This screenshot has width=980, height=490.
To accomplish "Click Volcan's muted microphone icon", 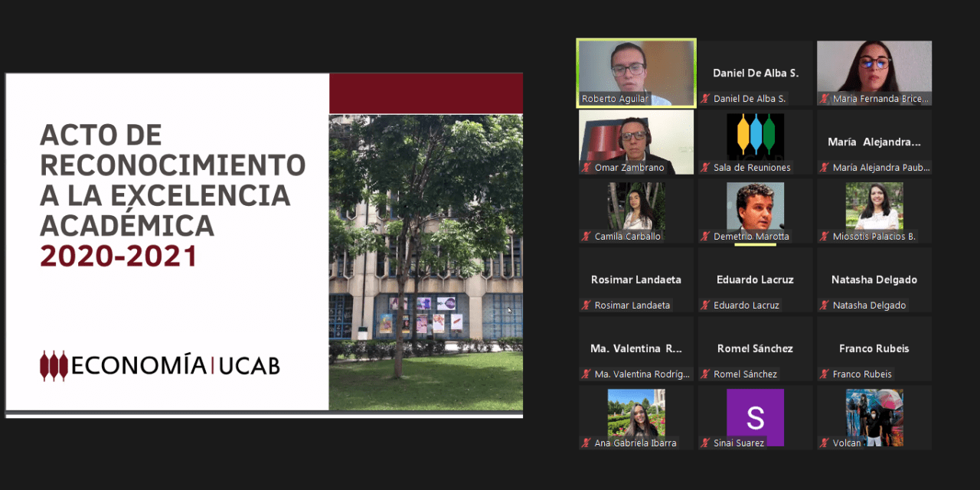I will [x=825, y=443].
